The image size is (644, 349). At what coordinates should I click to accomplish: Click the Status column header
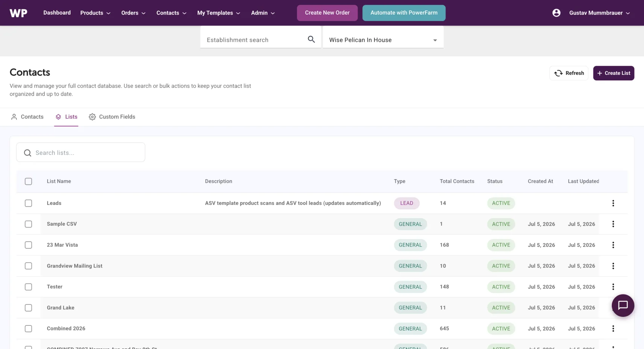point(495,181)
